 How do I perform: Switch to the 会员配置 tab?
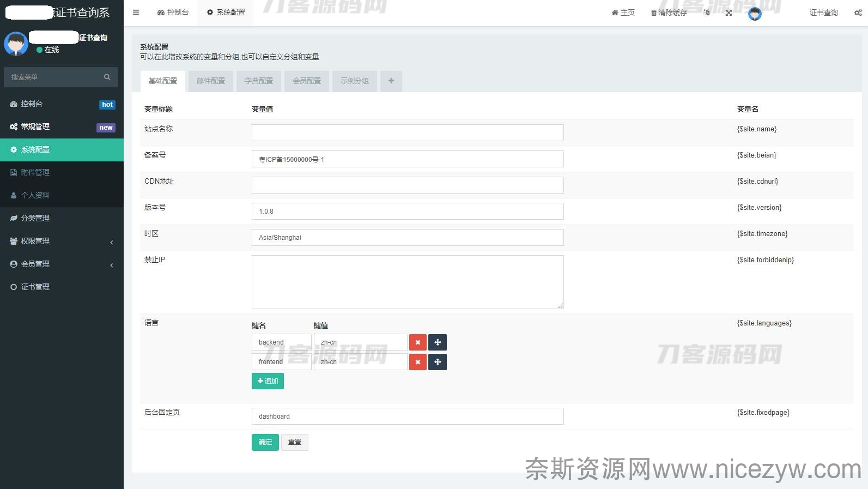[x=307, y=81]
